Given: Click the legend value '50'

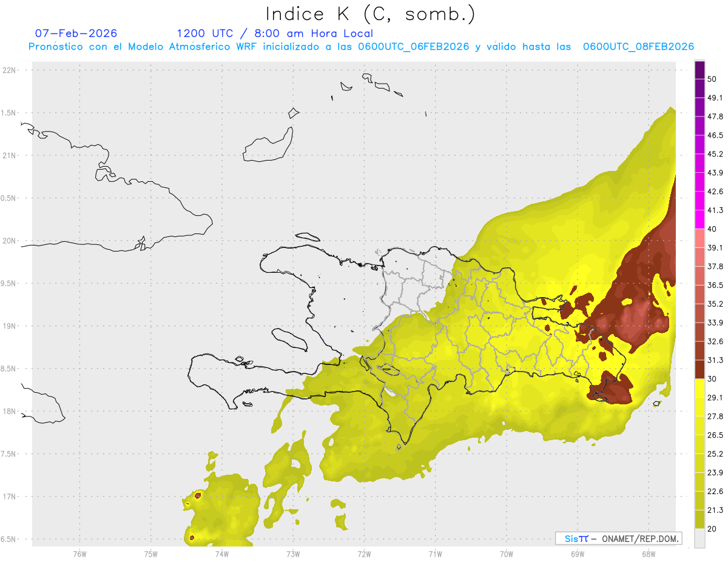Looking at the screenshot, I should (x=712, y=79).
